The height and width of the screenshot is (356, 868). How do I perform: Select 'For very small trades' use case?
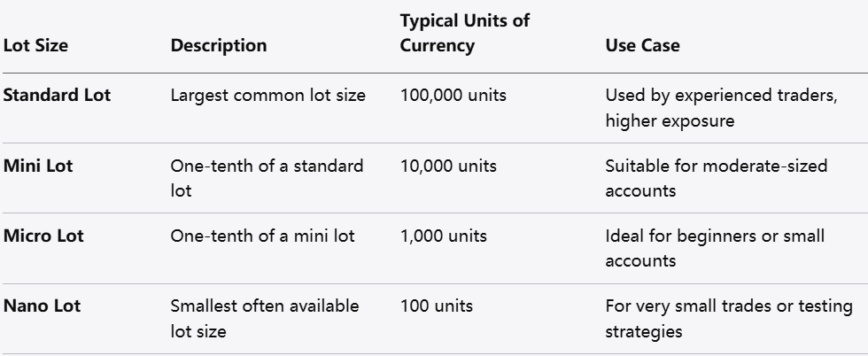click(728, 319)
